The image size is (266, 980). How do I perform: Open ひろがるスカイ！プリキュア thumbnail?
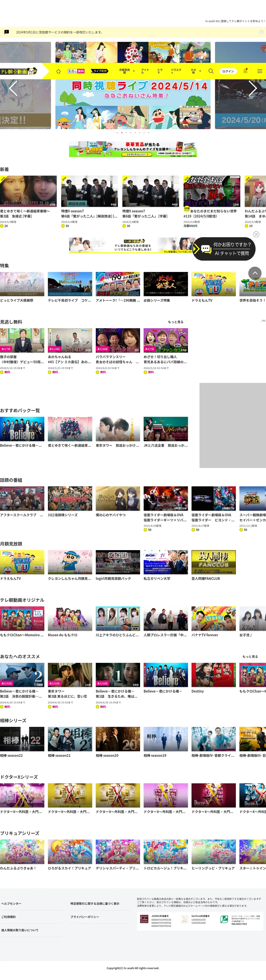[70, 851]
